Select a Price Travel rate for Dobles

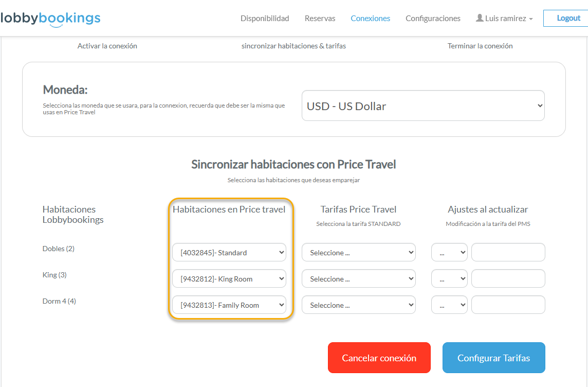click(358, 253)
